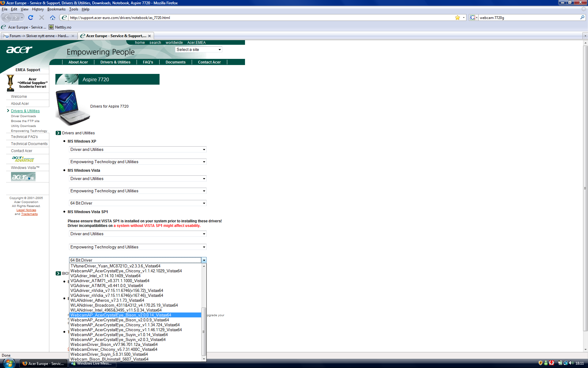Click the network tray icon
Screen dimensions: 588x368
pyautogui.click(x=565, y=363)
